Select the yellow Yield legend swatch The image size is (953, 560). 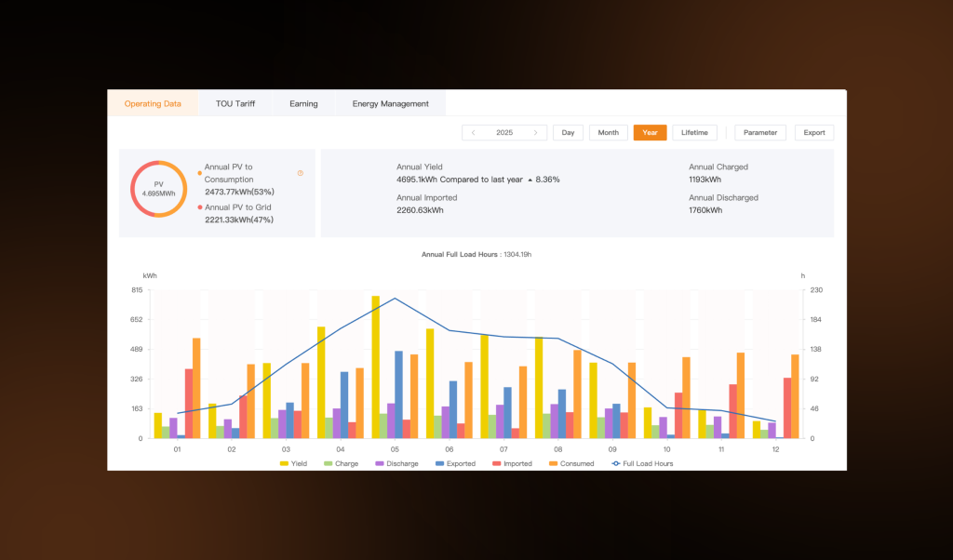click(283, 462)
